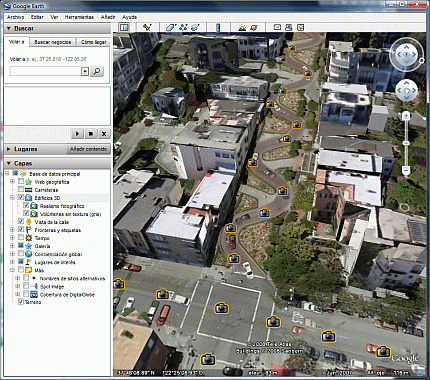Enable the Carreteras checkbox
The height and width of the screenshot is (380, 430).
tap(21, 189)
